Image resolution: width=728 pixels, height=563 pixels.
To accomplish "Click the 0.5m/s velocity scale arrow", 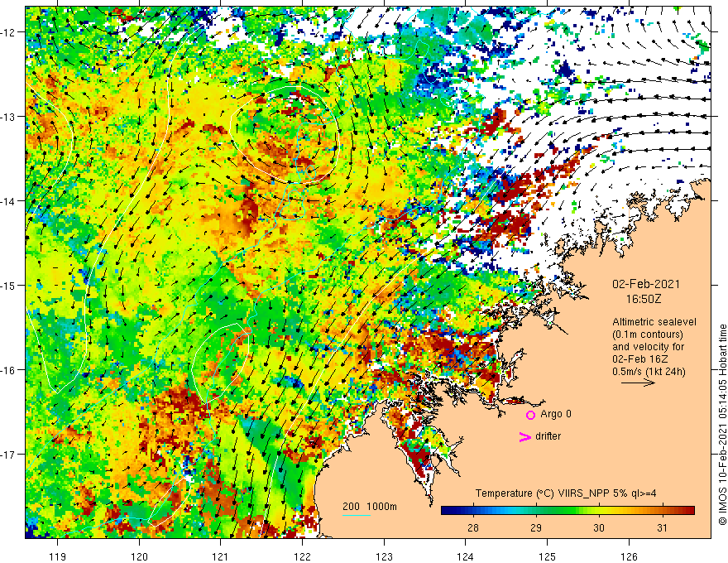I will 638,383.
